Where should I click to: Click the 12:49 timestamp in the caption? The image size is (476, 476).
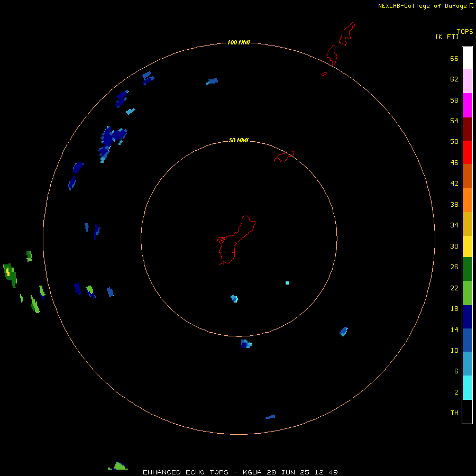pos(325,472)
